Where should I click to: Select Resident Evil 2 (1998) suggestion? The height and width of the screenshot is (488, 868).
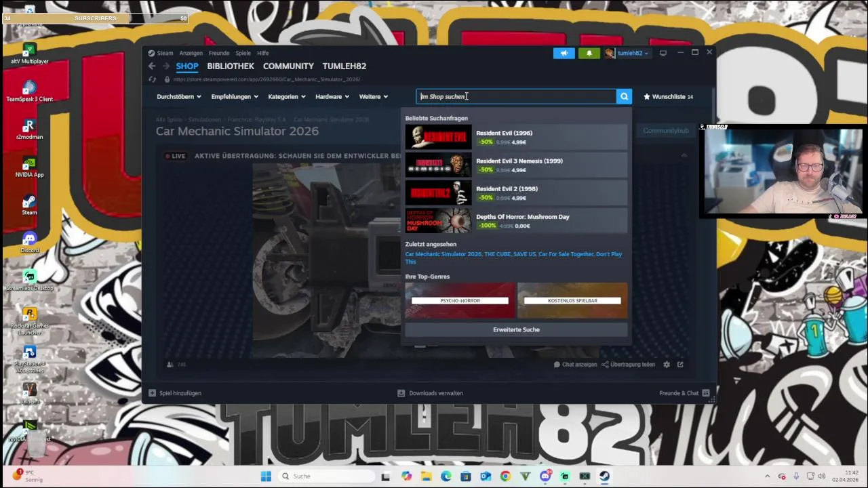coord(516,193)
